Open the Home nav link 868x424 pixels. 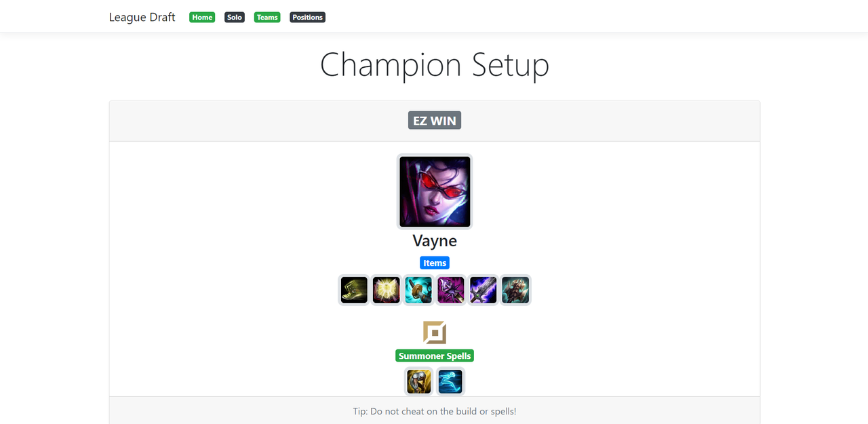(x=202, y=17)
